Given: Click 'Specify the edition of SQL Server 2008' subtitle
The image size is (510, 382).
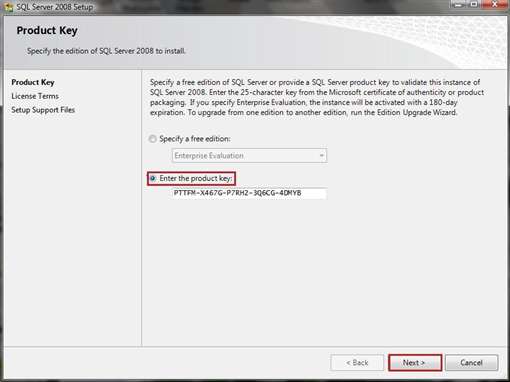Looking at the screenshot, I should point(106,51).
